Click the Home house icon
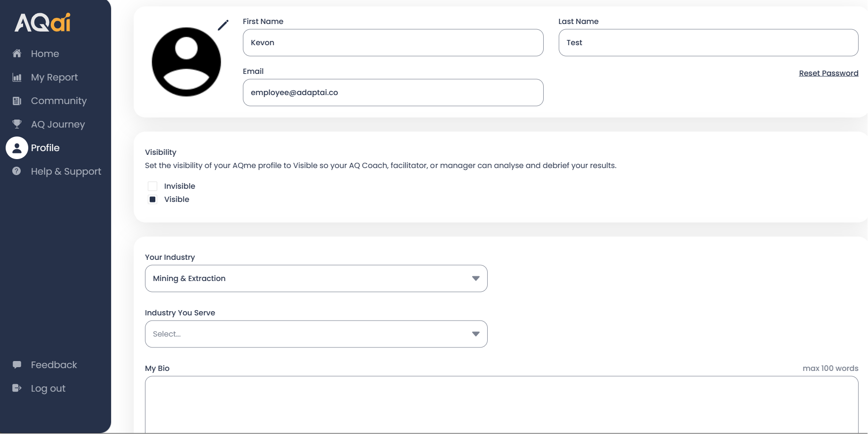Screen dimensions: 868x434 tap(17, 54)
